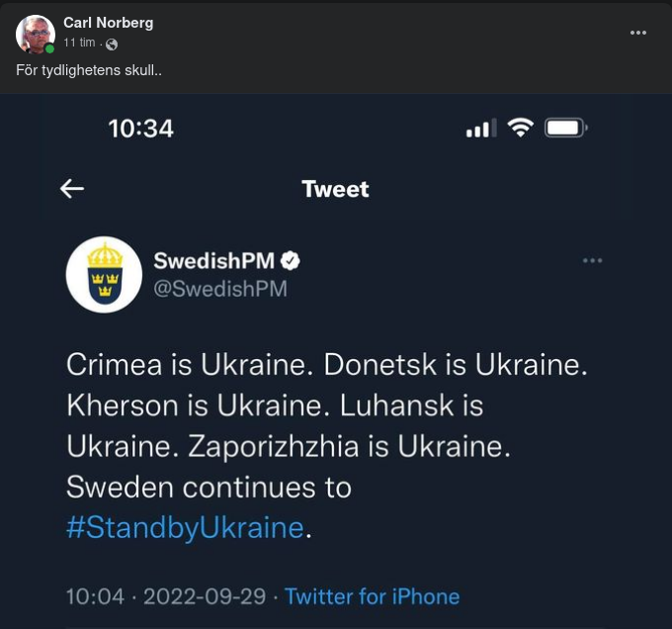
Task: Click the verified badge next to SwedishPM
Action: point(292,261)
